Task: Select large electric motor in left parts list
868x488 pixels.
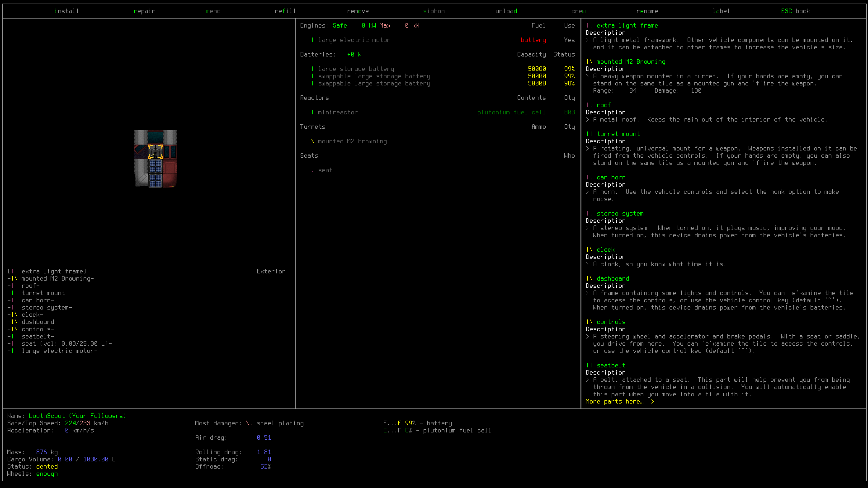Action: tap(52, 351)
